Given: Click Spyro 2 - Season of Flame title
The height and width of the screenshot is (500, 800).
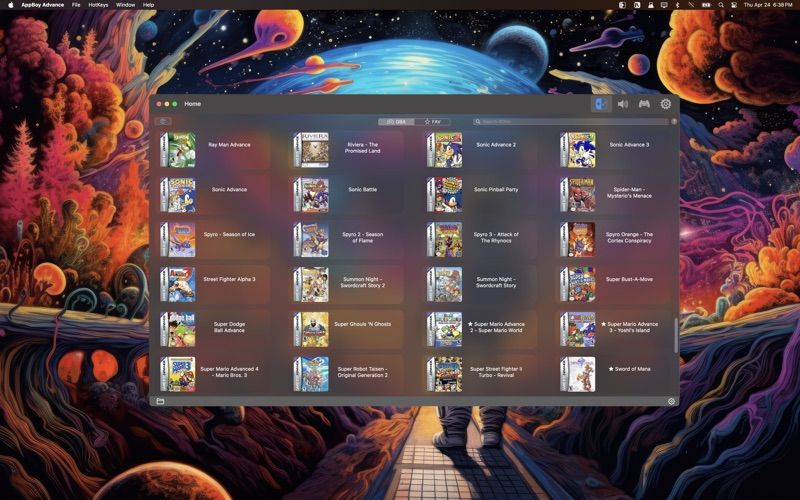Looking at the screenshot, I should (x=363, y=237).
